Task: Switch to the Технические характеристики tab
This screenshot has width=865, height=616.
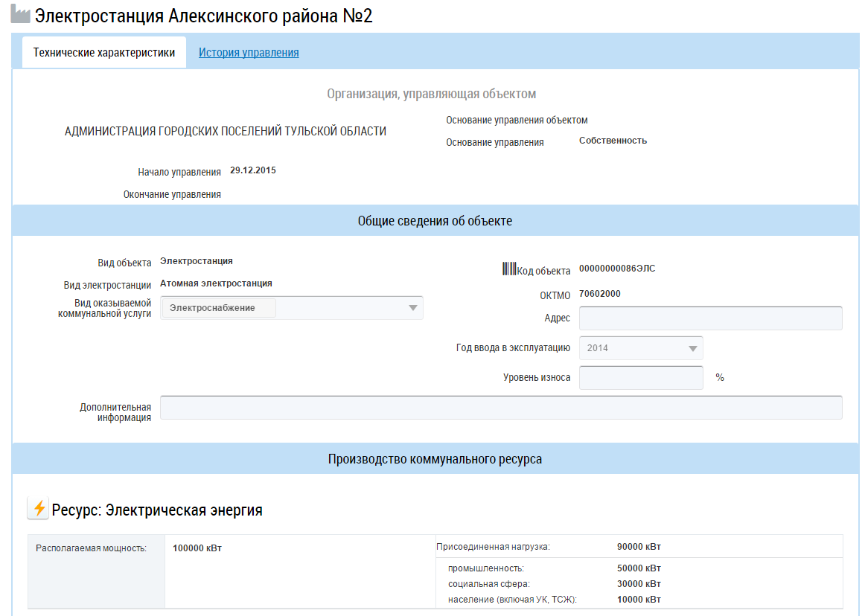Action: (104, 53)
